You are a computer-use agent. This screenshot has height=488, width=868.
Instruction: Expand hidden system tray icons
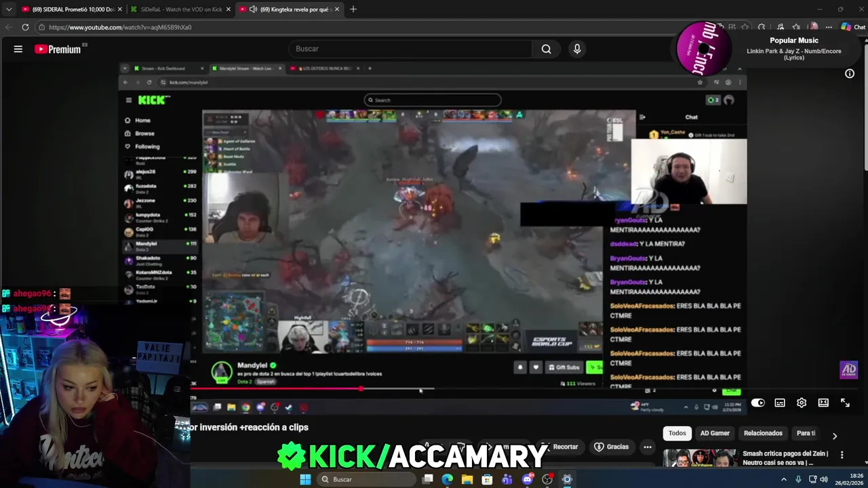pos(784,479)
